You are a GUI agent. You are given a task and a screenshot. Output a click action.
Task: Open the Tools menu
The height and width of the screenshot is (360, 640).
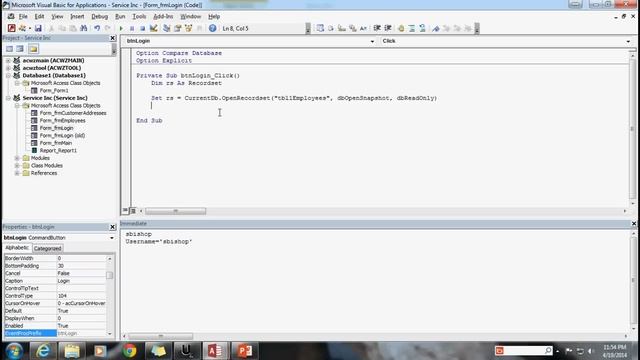pos(139,16)
